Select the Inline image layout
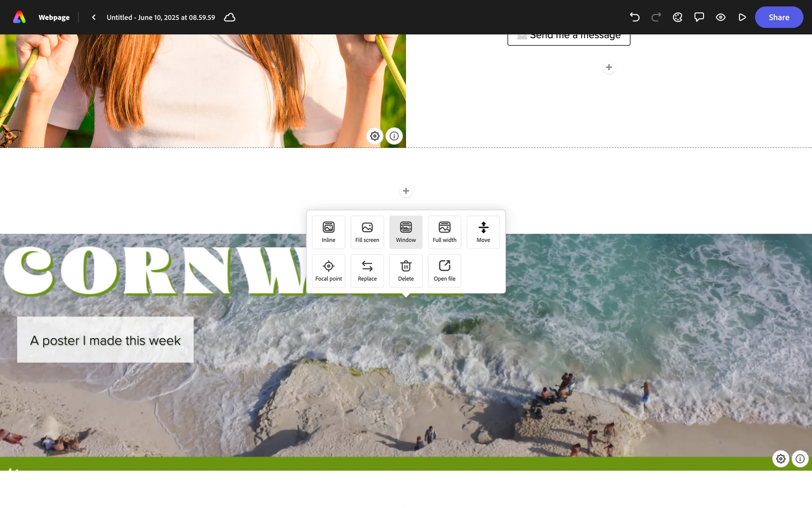812x508 pixels. click(329, 232)
